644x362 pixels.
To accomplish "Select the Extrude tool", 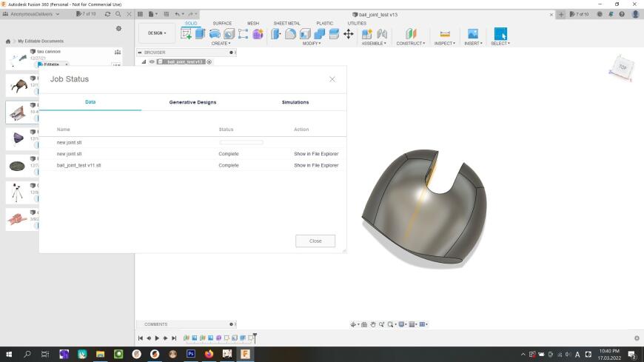I will [x=200, y=34].
